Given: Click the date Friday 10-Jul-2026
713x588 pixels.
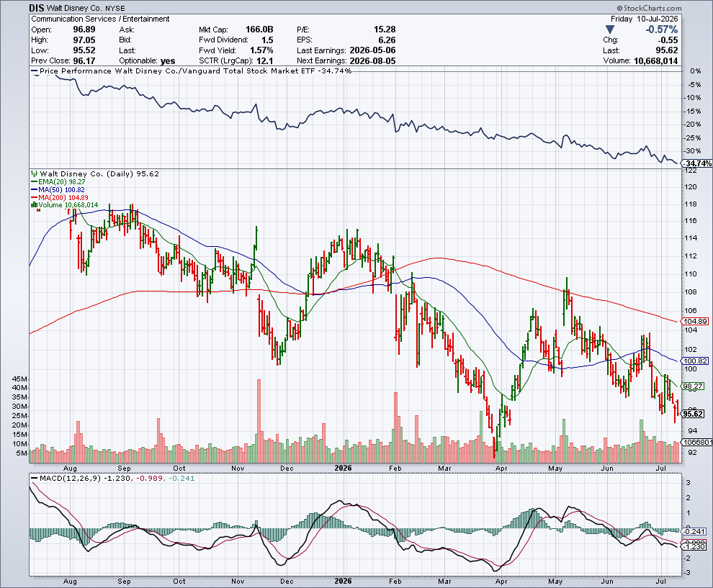Looking at the screenshot, I should click(645, 19).
